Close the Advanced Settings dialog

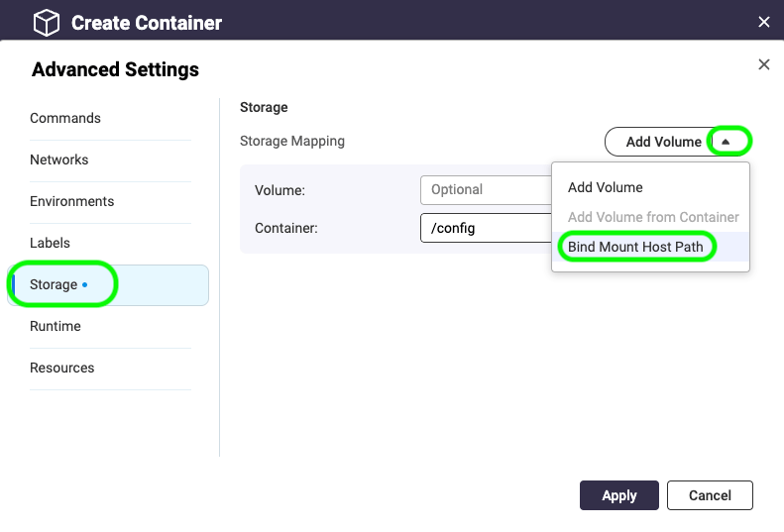click(x=763, y=64)
